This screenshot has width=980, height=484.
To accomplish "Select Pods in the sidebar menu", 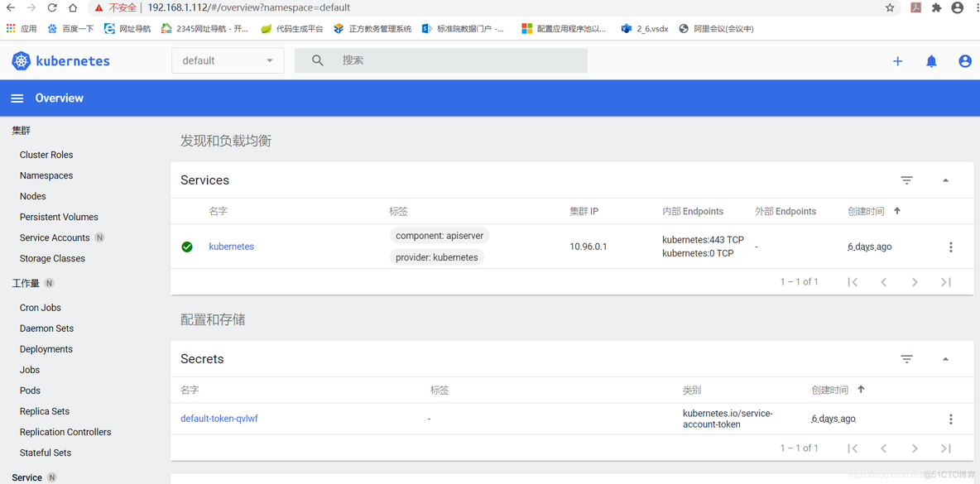I will pos(29,390).
